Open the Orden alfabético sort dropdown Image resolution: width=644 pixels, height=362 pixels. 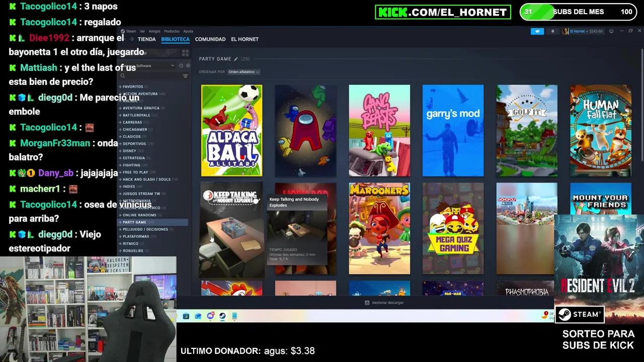pyautogui.click(x=244, y=72)
